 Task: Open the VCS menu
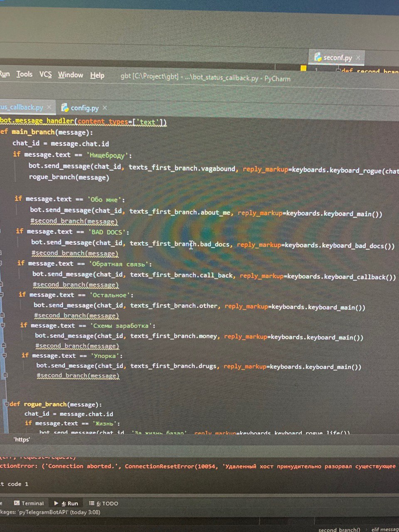46,74
